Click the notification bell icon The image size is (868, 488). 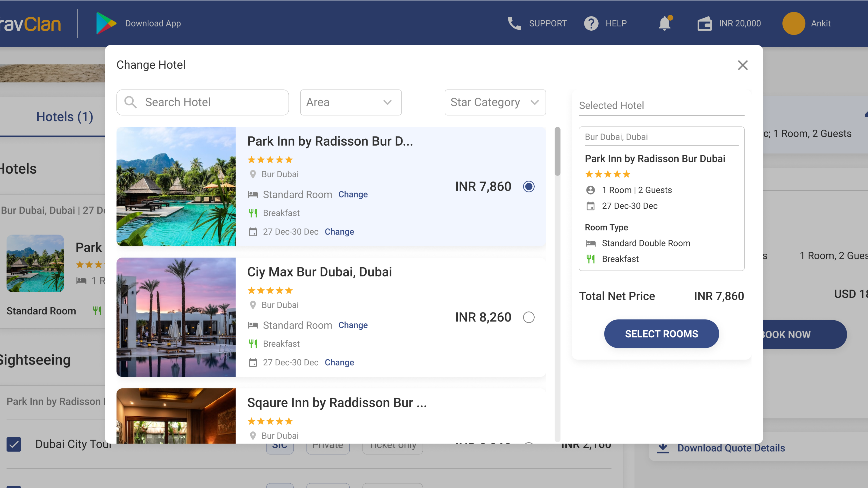[x=664, y=23]
